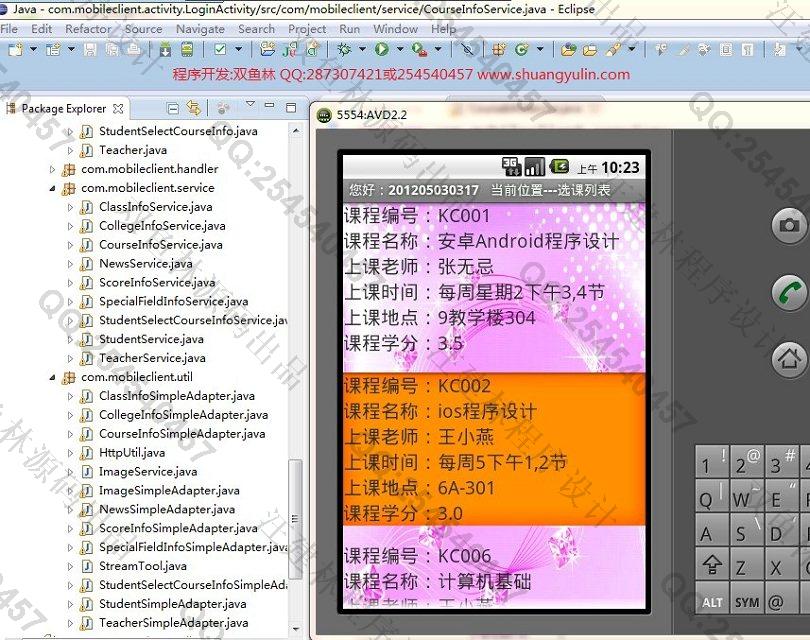The image size is (810, 640).
Task: Open the Navigate menu
Action: pyautogui.click(x=200, y=29)
